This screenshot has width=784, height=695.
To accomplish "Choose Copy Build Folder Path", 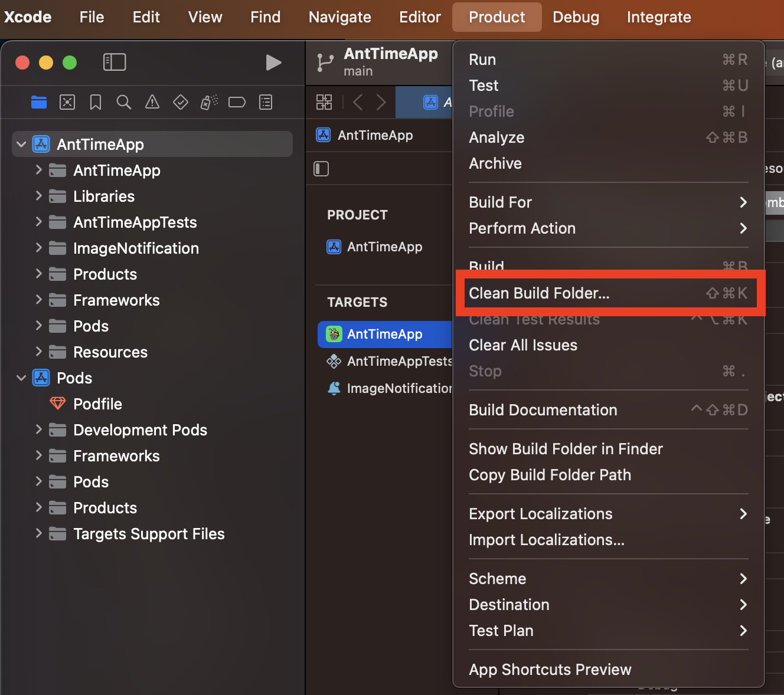I will 608,475.
